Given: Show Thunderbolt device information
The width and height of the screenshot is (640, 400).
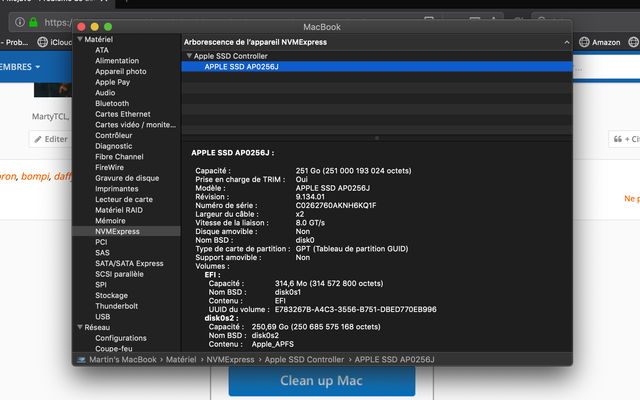Looking at the screenshot, I should tap(117, 306).
